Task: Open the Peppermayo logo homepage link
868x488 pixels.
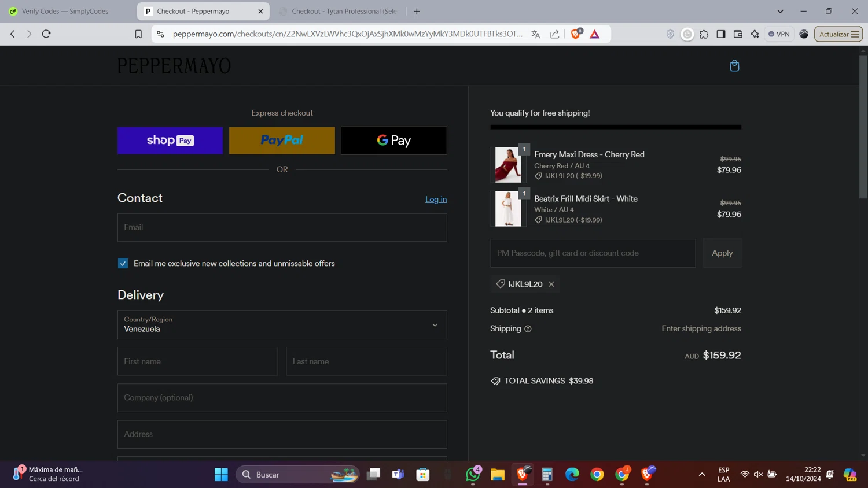Action: click(x=174, y=66)
